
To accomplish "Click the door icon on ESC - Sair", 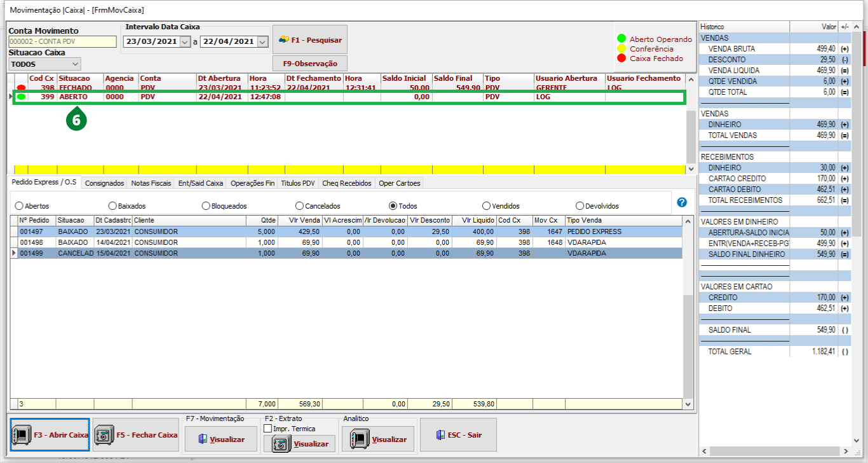I will 440,435.
